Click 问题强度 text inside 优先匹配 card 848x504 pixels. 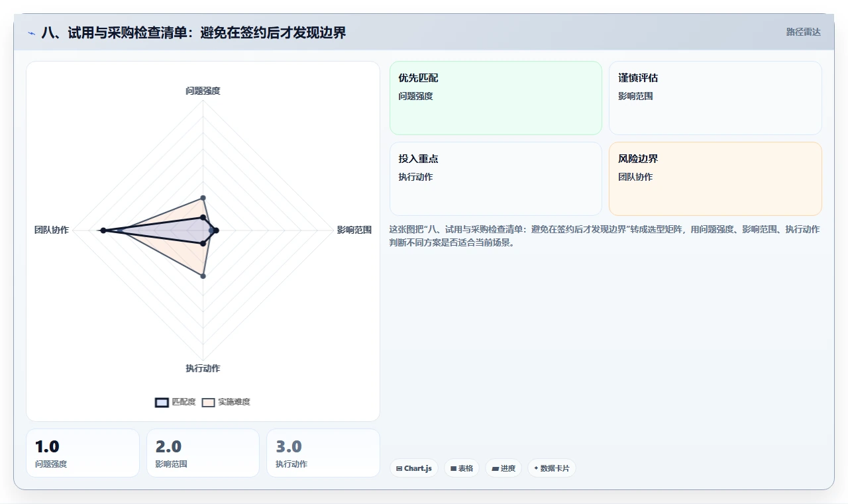415,96
